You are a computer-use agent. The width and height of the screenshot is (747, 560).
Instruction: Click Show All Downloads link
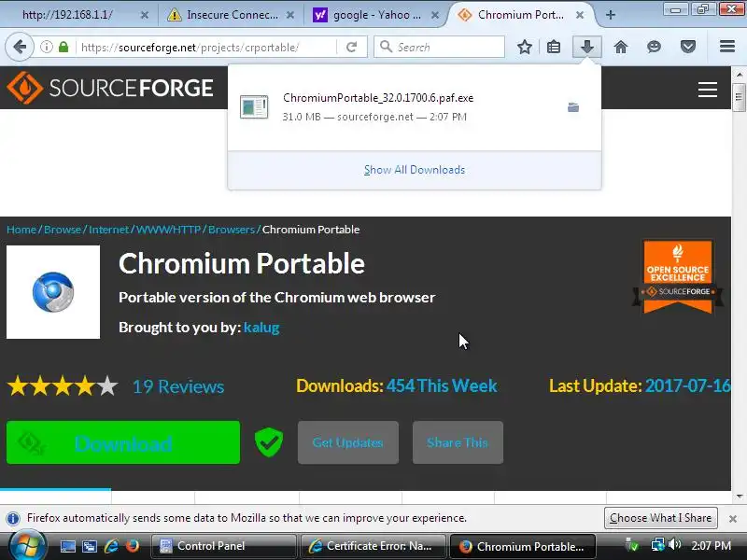[x=415, y=170]
